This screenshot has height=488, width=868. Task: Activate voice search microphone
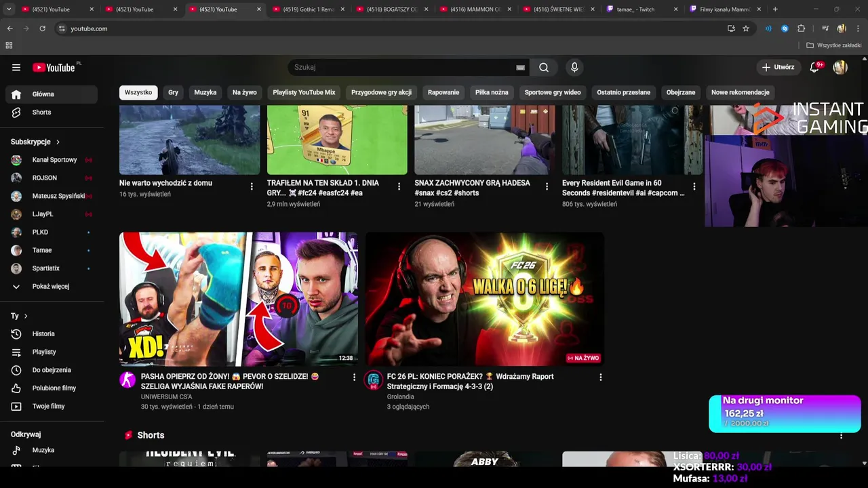tap(574, 67)
